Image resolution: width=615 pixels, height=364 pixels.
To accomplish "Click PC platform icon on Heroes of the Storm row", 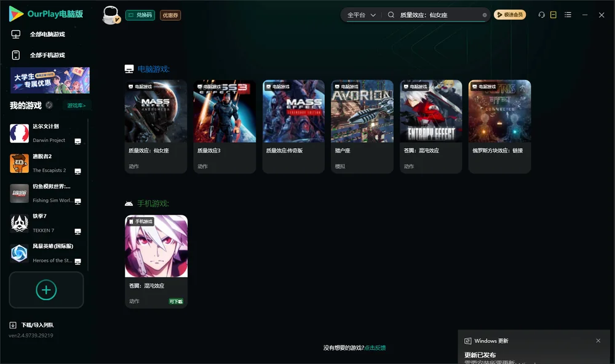I will (77, 262).
